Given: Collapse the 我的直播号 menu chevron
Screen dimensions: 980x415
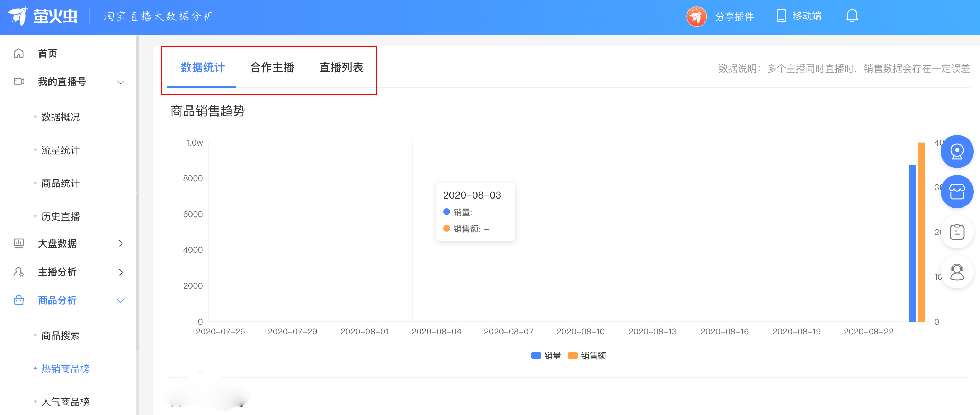Looking at the screenshot, I should pyautogui.click(x=121, y=82).
